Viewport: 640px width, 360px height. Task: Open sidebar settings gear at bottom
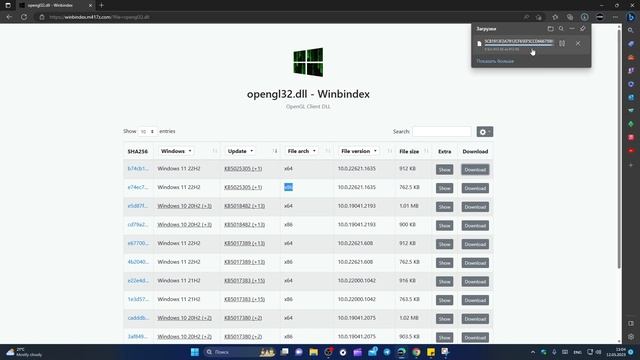tap(631, 337)
